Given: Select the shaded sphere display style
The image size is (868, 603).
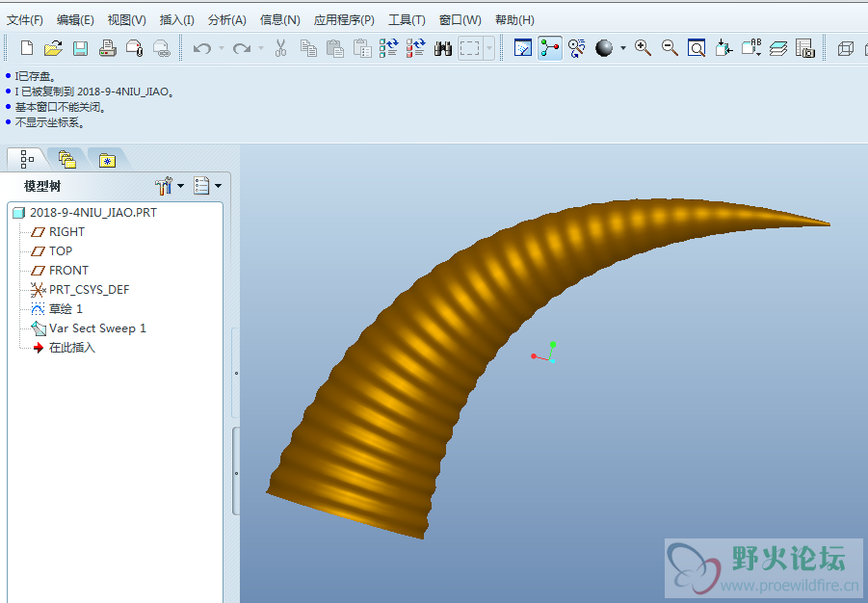Looking at the screenshot, I should pyautogui.click(x=604, y=48).
